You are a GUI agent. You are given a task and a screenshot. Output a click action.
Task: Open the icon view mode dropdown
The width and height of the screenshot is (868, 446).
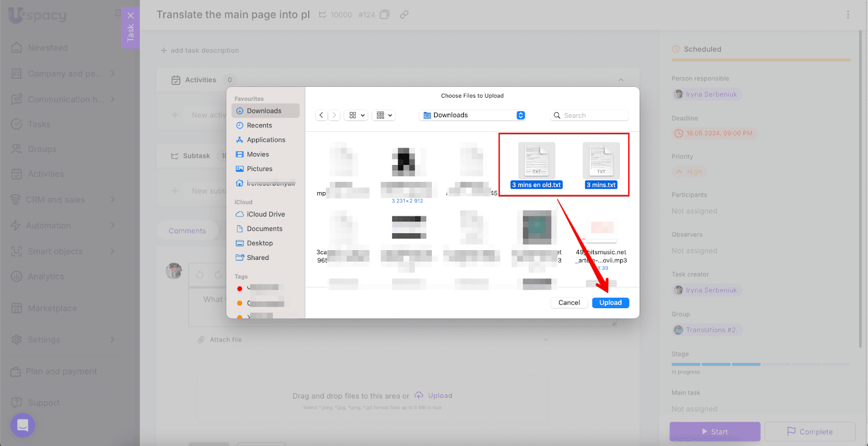pos(356,115)
